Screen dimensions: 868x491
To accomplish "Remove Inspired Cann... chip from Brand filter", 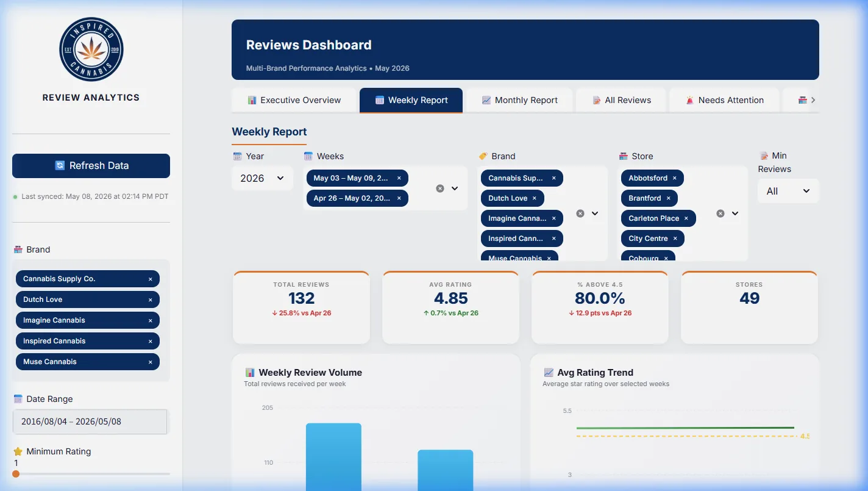I will [x=554, y=238].
